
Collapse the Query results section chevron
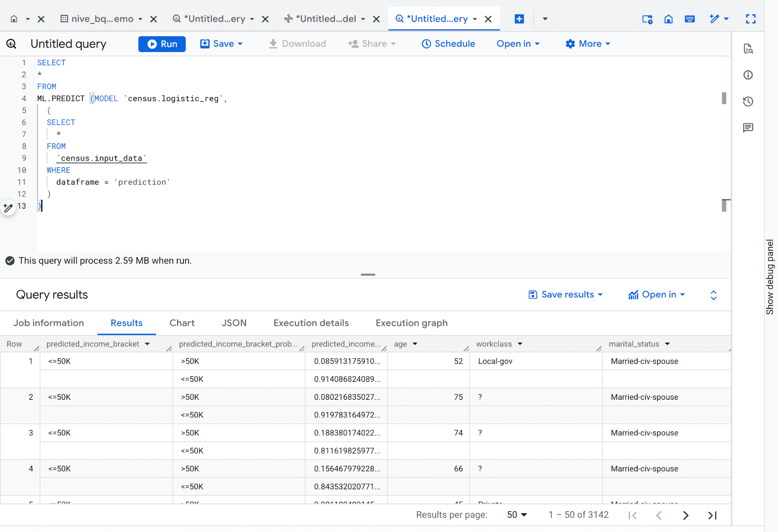pyautogui.click(x=713, y=295)
